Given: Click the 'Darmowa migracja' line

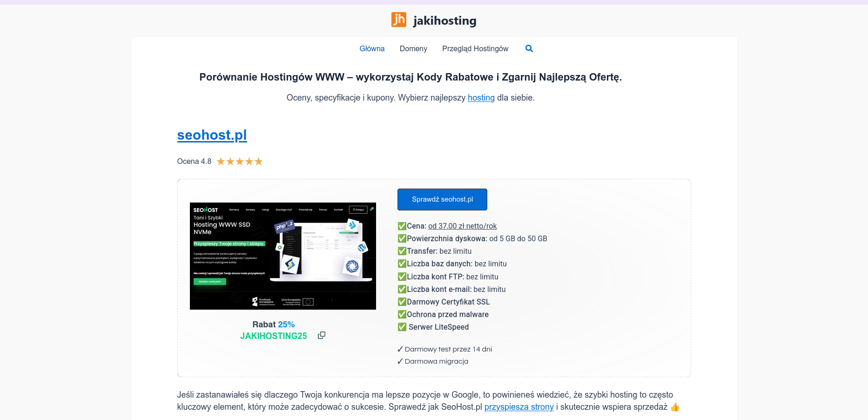Looking at the screenshot, I should [x=433, y=361].
